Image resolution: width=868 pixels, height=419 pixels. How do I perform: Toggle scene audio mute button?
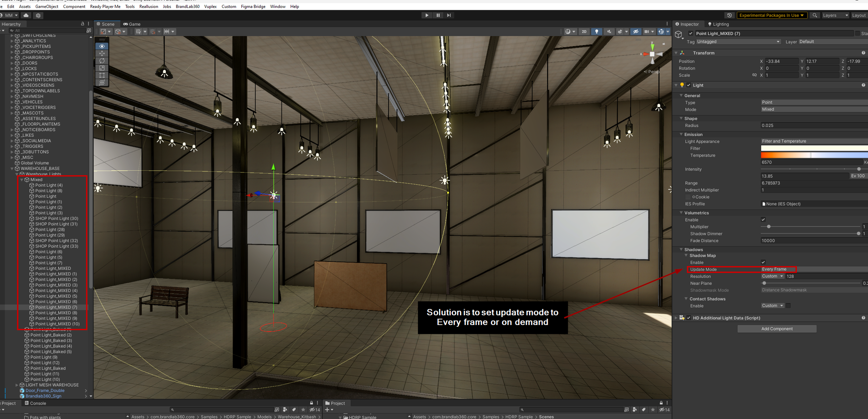(609, 32)
